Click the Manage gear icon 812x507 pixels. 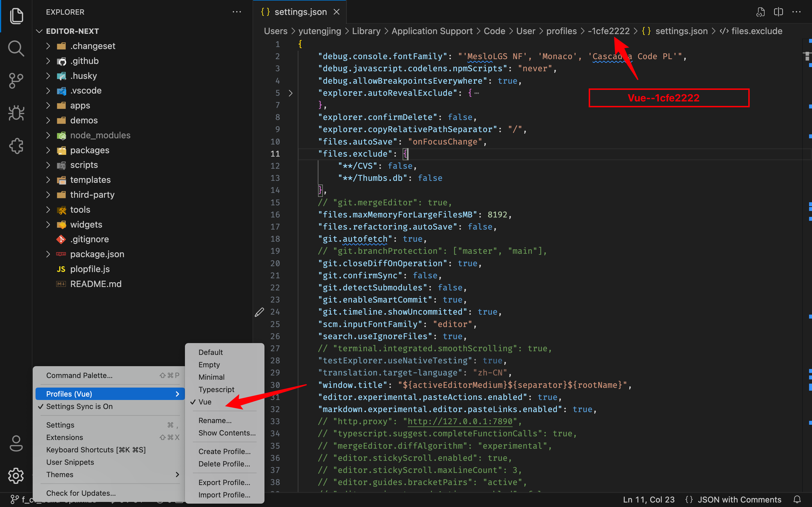[x=16, y=475]
